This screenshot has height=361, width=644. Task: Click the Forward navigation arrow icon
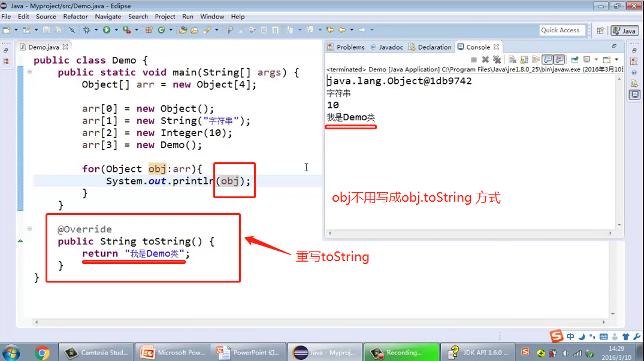coord(362,30)
